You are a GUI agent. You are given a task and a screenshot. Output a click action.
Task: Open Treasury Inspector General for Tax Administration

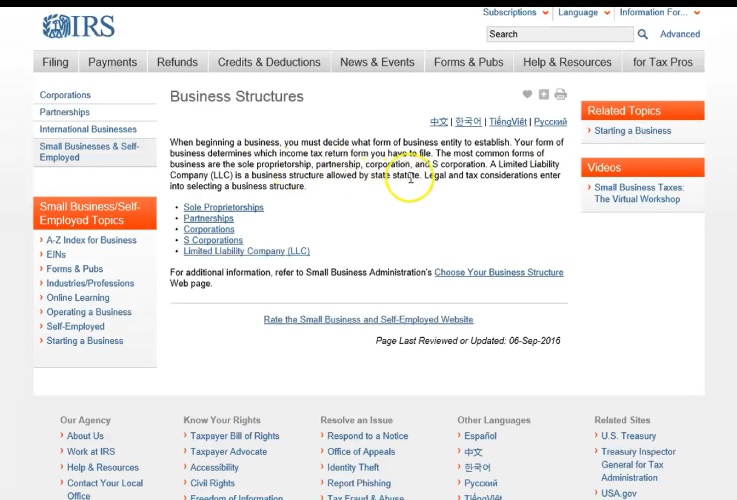click(638, 464)
